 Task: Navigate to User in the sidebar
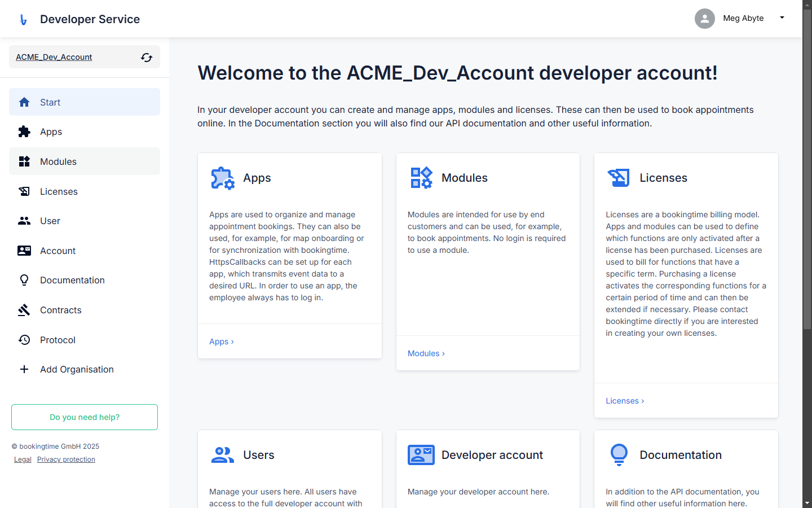coord(85,221)
